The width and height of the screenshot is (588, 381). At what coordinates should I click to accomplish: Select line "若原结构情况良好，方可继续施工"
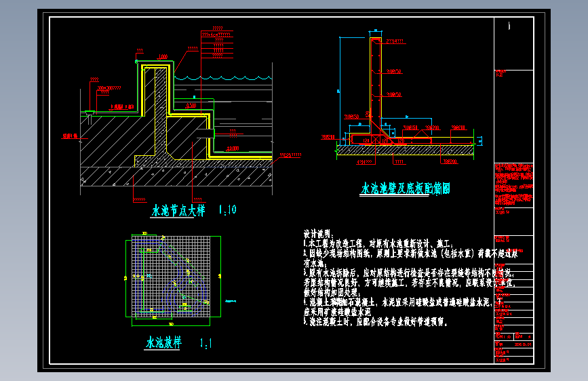(410, 283)
